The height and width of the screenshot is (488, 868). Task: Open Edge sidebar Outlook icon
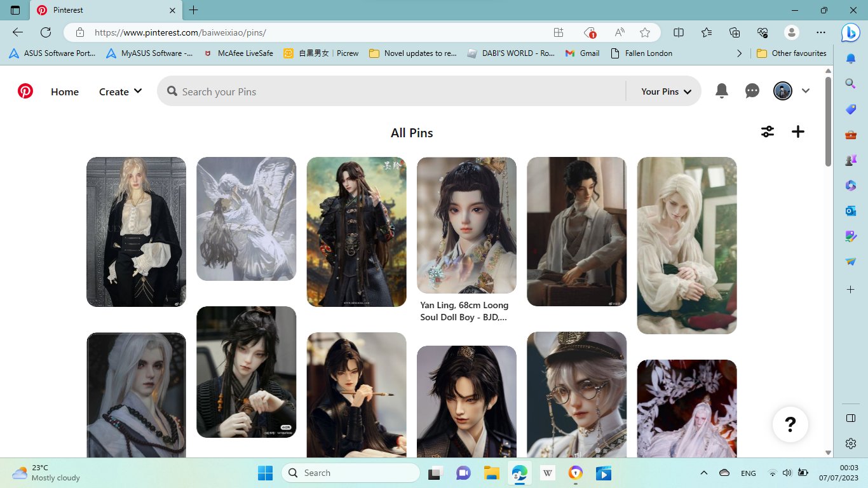coord(850,211)
